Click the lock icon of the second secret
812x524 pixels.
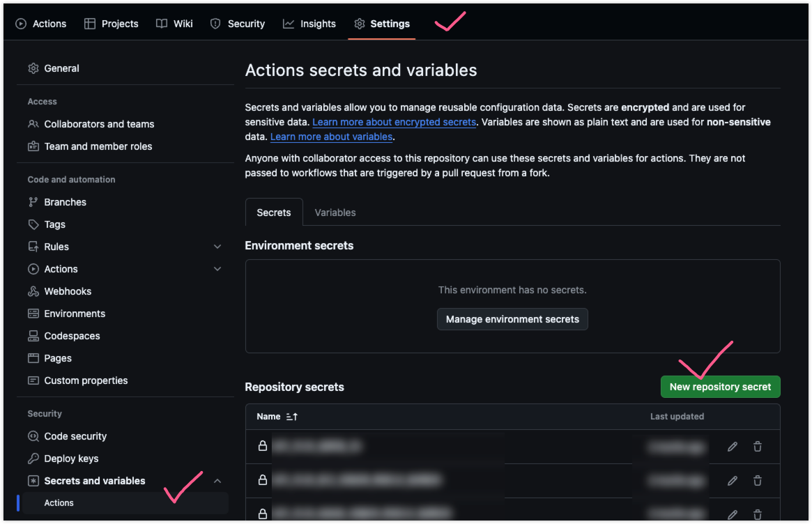[263, 480]
